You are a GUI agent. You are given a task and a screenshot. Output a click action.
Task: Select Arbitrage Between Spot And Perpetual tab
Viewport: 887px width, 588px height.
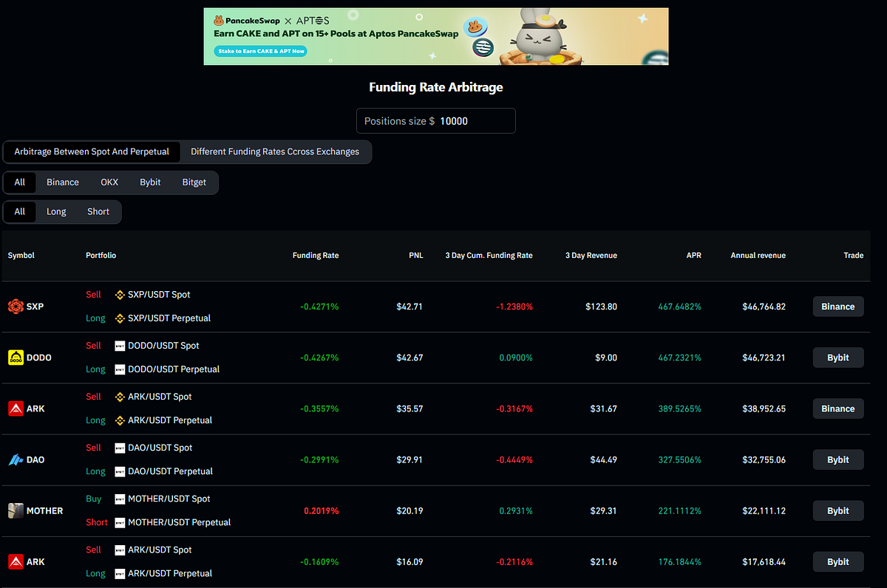[x=92, y=151]
